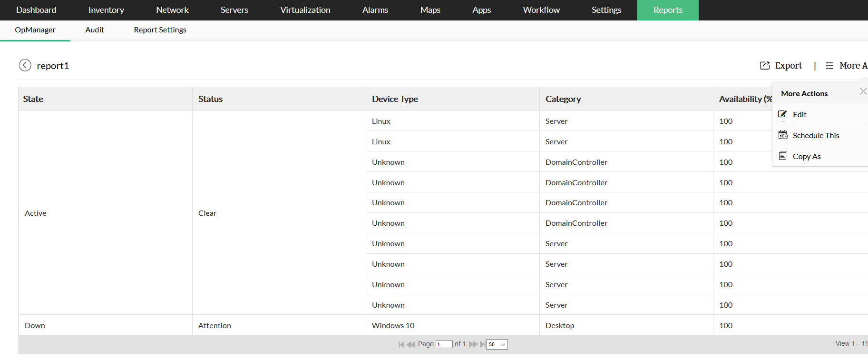Click the back arrow beside report1
Screen dimensions: 868x361
tap(25, 65)
